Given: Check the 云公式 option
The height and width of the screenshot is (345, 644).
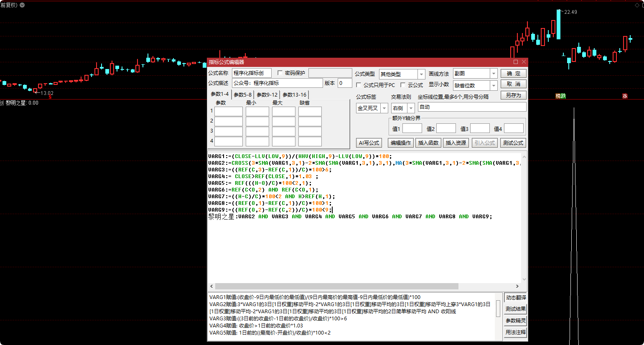Looking at the screenshot, I should coord(403,85).
